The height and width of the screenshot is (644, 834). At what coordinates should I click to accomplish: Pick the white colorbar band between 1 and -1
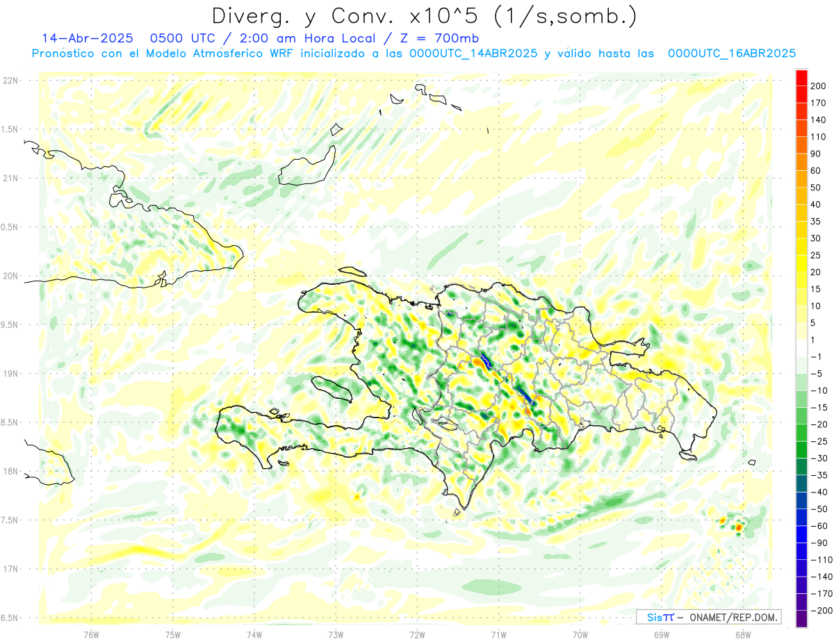801,348
